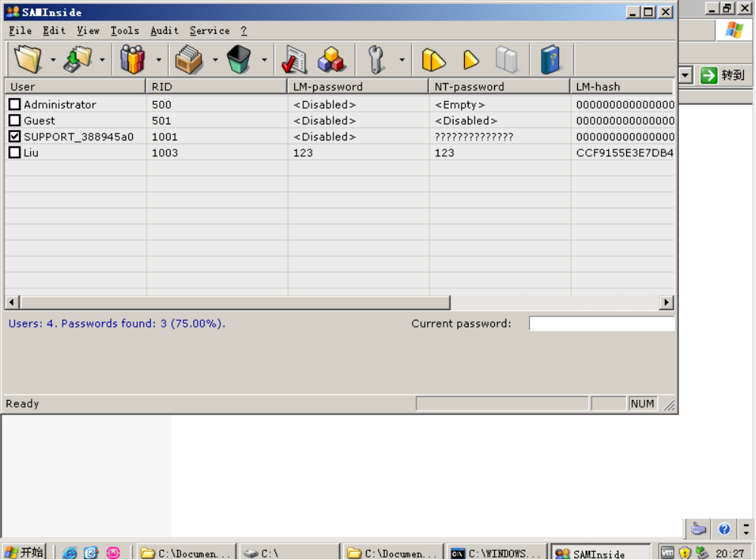Click the export users folder icon
The width and height of the screenshot is (756, 560).
click(x=77, y=60)
